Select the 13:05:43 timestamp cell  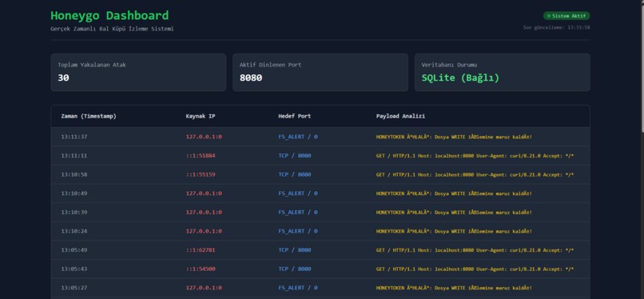click(x=74, y=269)
